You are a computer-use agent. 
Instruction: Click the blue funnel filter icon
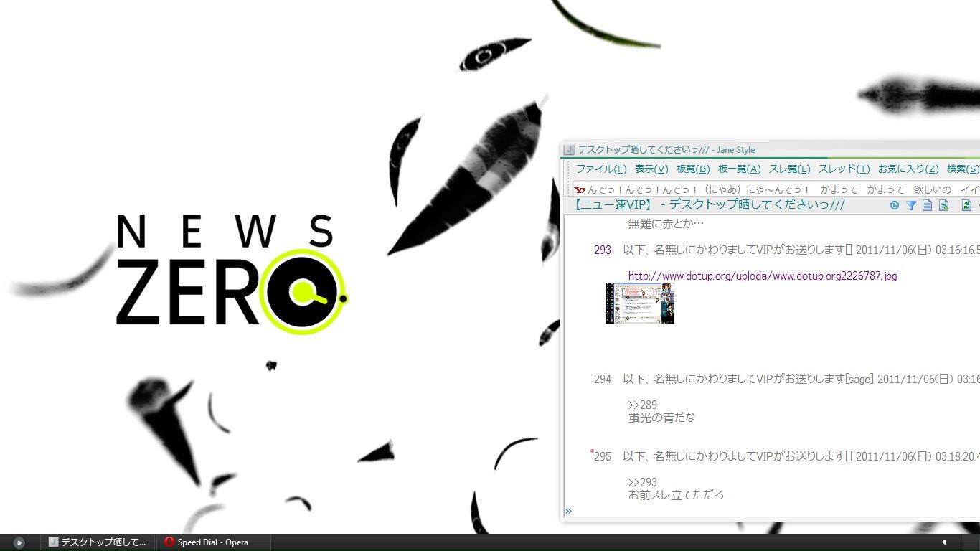910,205
